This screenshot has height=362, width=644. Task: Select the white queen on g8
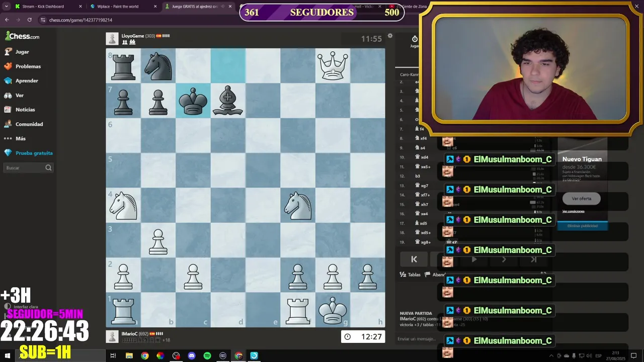point(333,65)
